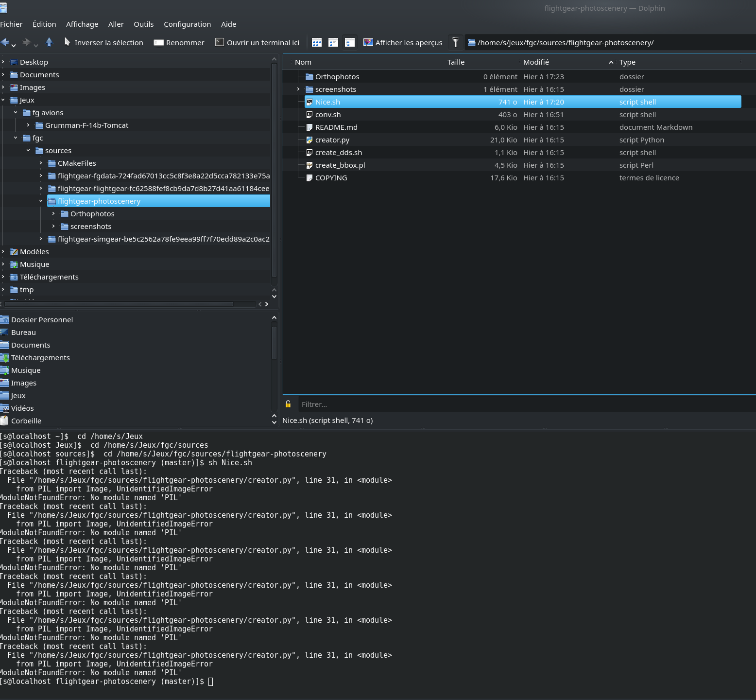Switch to compact view mode
Screen dimensions: 756x700
pos(333,43)
